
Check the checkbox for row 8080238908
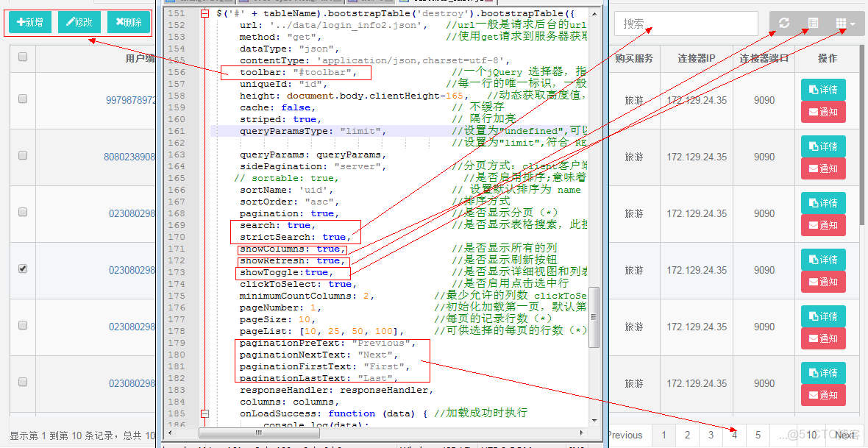tap(23, 155)
